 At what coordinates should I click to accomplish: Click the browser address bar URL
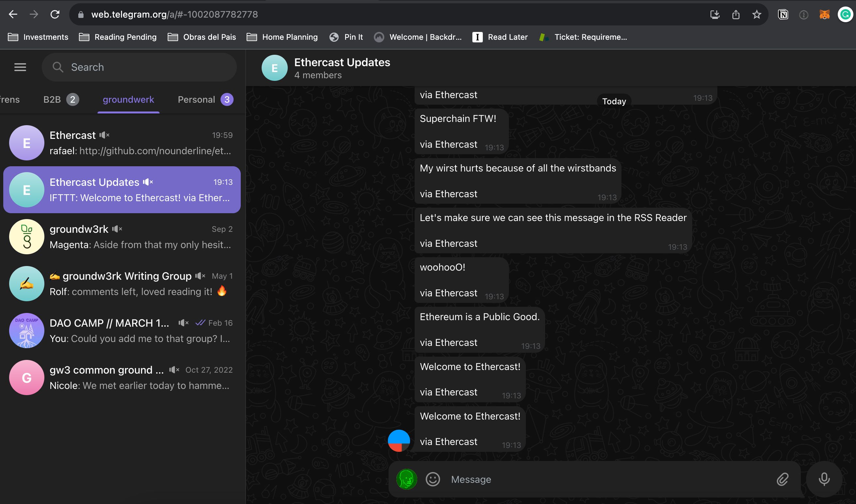tap(174, 15)
